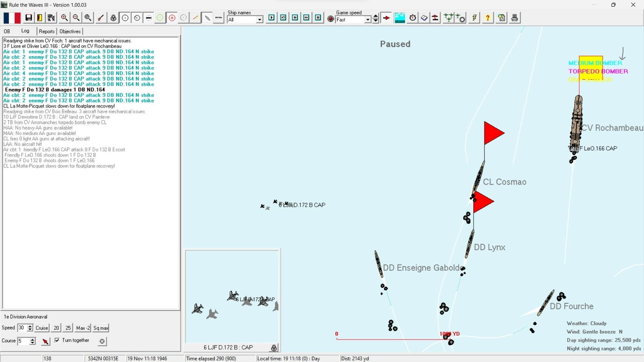Open the Ship names dropdown

pos(245,19)
